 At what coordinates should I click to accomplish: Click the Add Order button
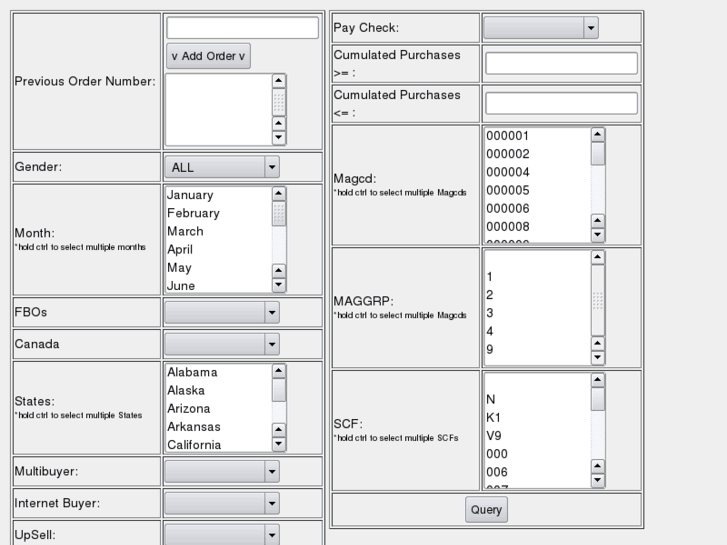pyautogui.click(x=208, y=56)
